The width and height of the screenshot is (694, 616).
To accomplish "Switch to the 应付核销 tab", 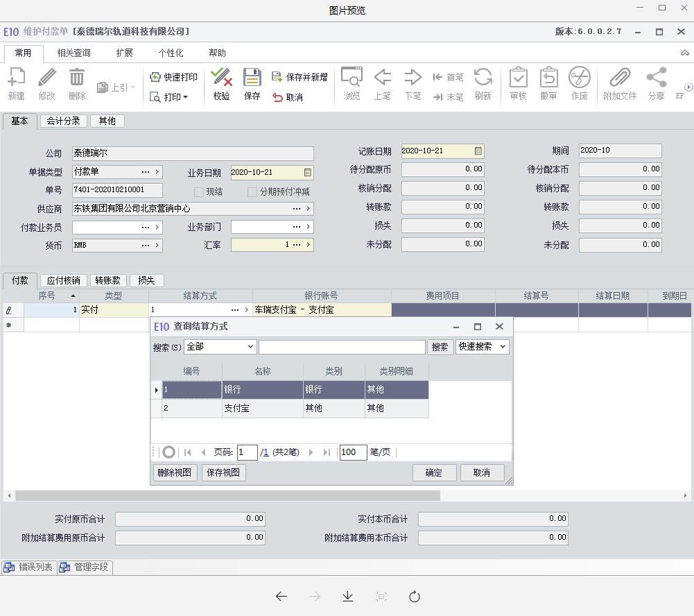I will pos(63,280).
